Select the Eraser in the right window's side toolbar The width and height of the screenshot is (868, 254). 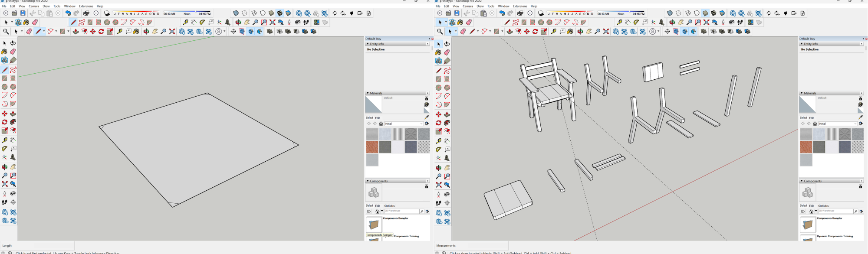(447, 52)
